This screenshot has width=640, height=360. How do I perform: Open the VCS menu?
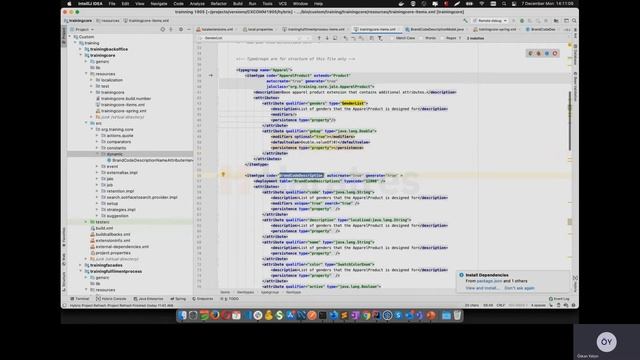282,4
